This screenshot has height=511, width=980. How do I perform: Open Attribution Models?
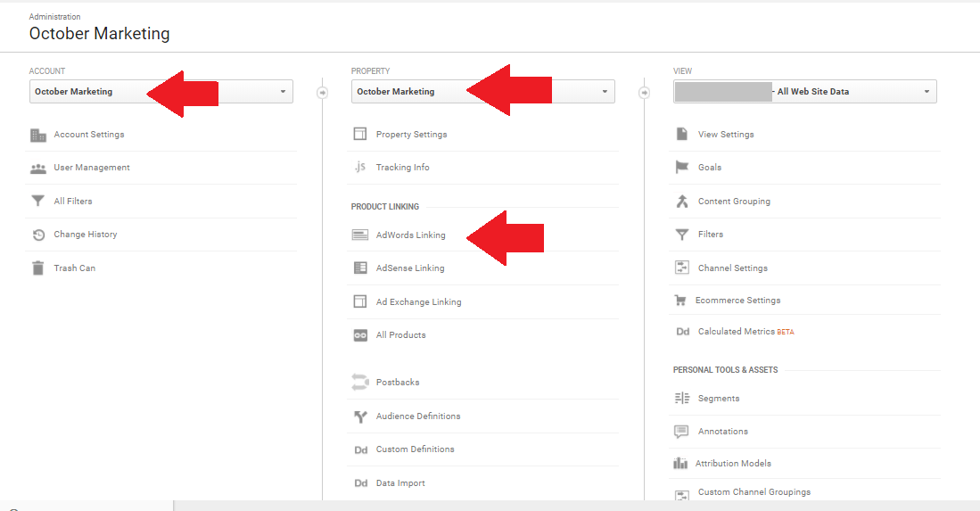pos(733,464)
